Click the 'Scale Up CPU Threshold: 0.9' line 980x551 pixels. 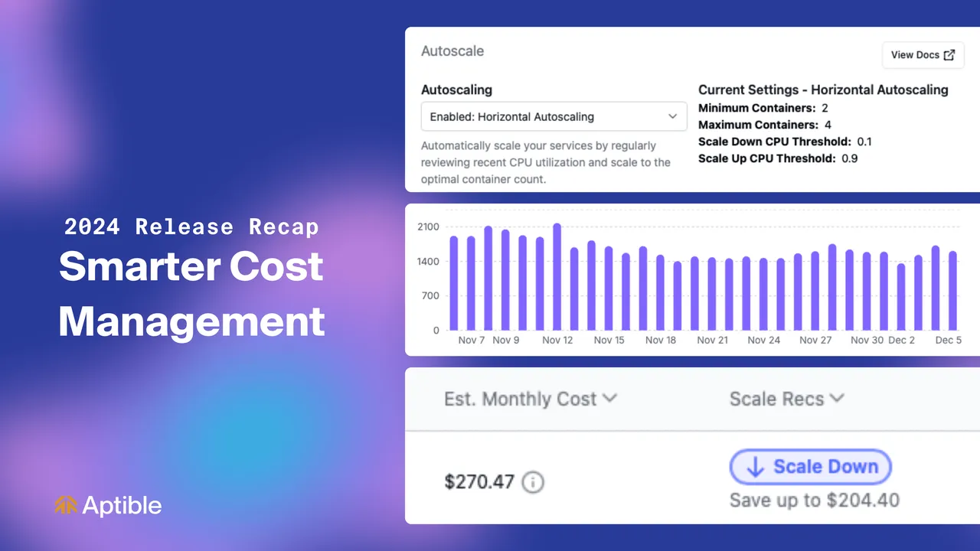click(x=778, y=158)
